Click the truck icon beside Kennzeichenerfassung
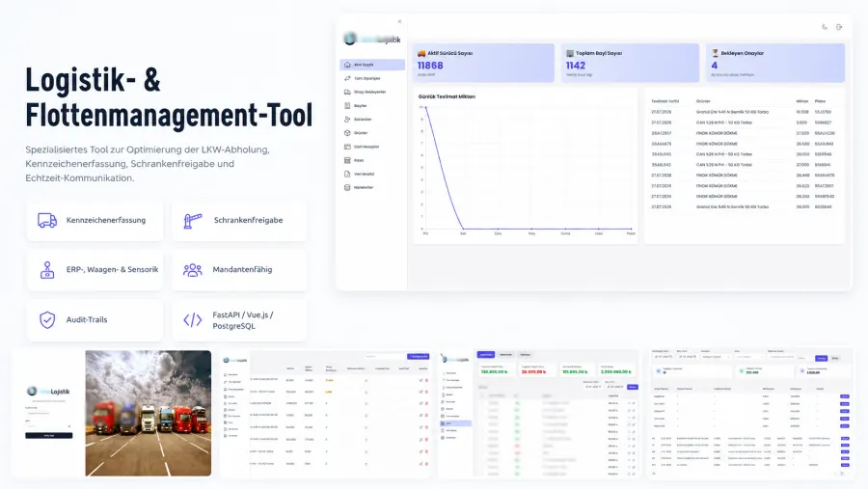868x489 pixels. click(x=47, y=221)
